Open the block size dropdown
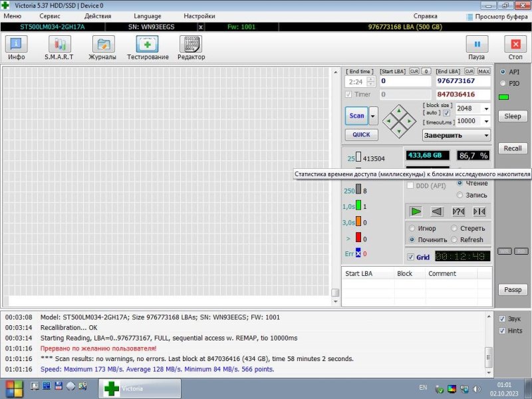 pos(486,108)
